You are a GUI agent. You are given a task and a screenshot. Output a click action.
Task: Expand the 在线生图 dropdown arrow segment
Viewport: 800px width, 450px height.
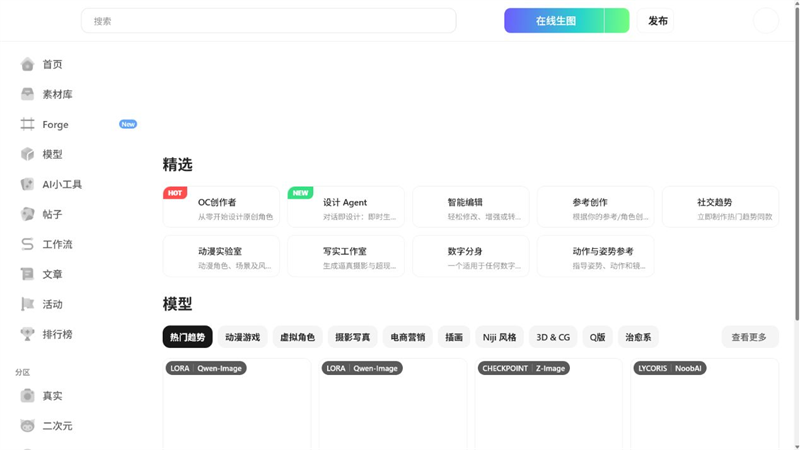coord(617,21)
